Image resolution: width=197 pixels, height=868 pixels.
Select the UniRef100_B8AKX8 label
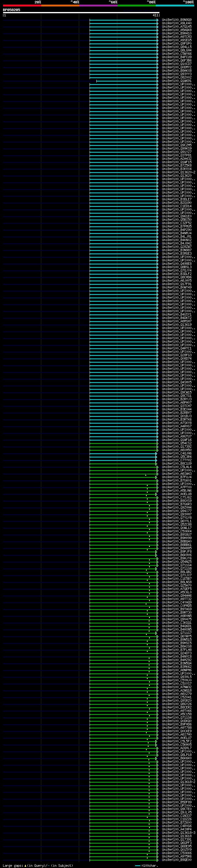tap(177, 71)
